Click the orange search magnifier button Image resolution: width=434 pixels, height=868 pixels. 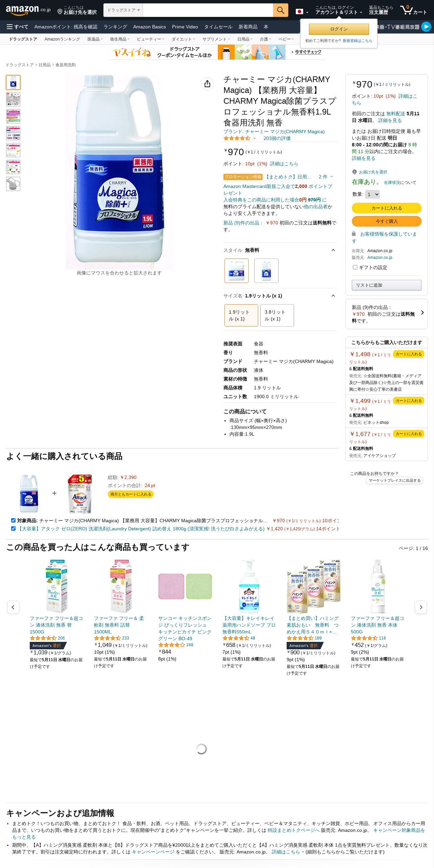pyautogui.click(x=280, y=10)
